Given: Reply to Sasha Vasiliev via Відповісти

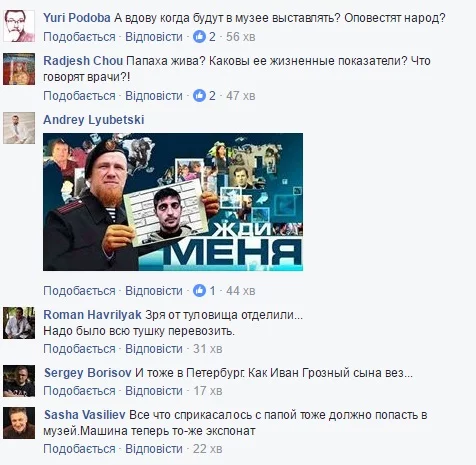Looking at the screenshot, I should pos(154,449).
